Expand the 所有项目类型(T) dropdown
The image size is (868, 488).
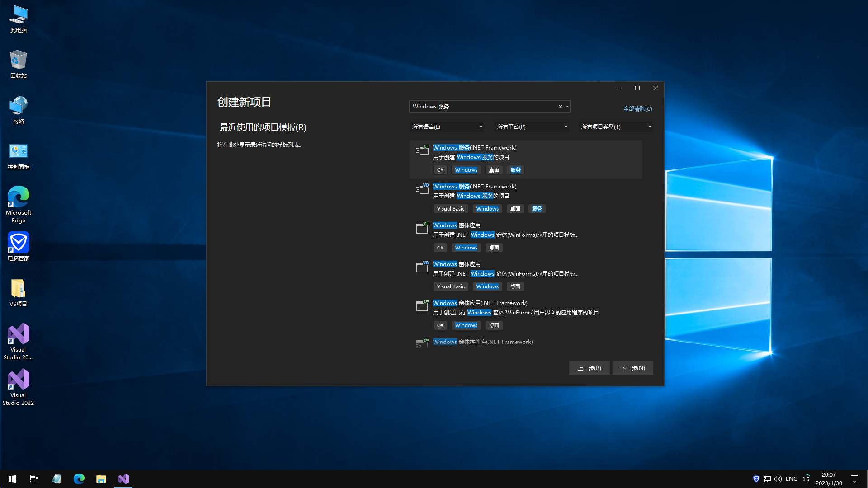coord(616,127)
